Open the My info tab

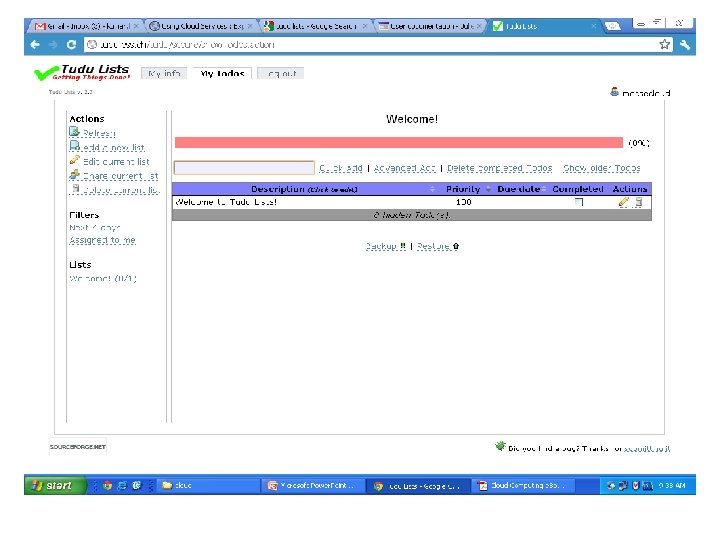164,73
